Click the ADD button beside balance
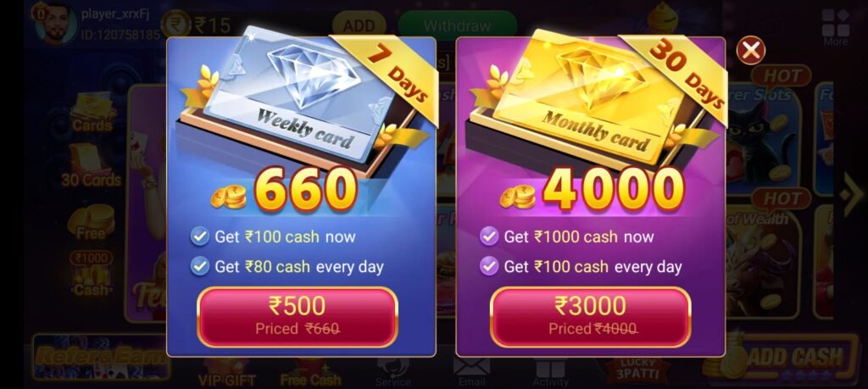Image resolution: width=868 pixels, height=389 pixels. pos(359,25)
